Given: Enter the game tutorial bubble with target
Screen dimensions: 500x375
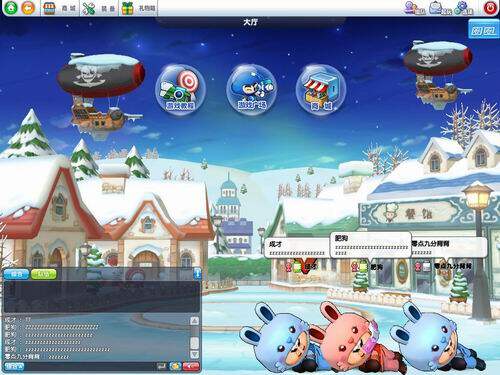Looking at the screenshot, I should point(180,89).
